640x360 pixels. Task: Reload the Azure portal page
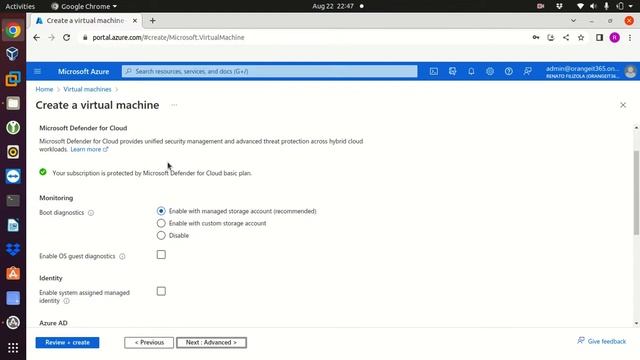67,38
